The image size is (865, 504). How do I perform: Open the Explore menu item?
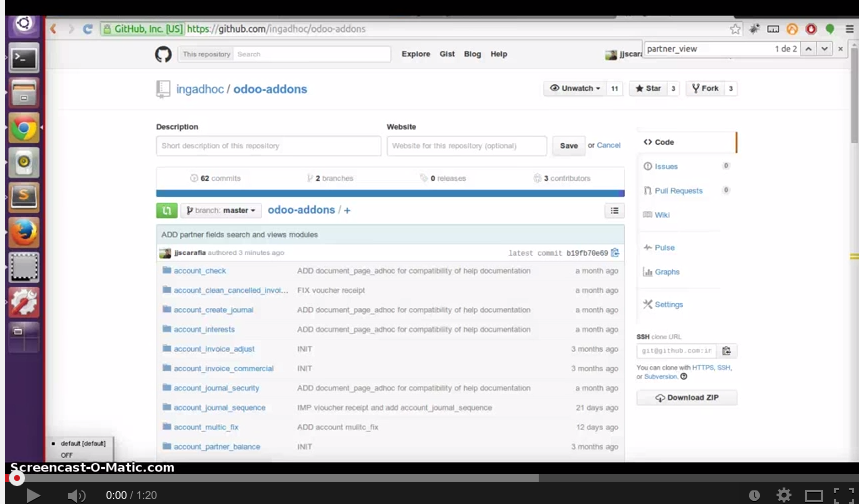416,54
